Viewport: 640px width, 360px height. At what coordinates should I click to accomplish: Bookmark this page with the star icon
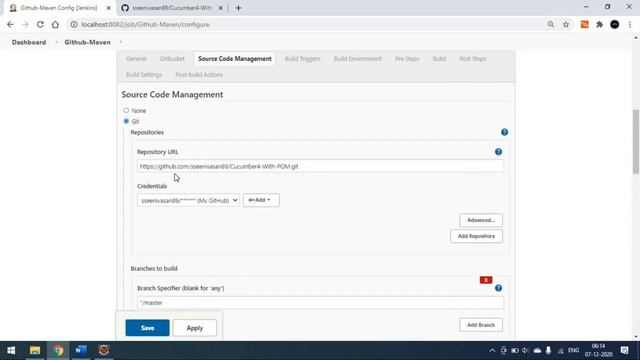[x=566, y=24]
